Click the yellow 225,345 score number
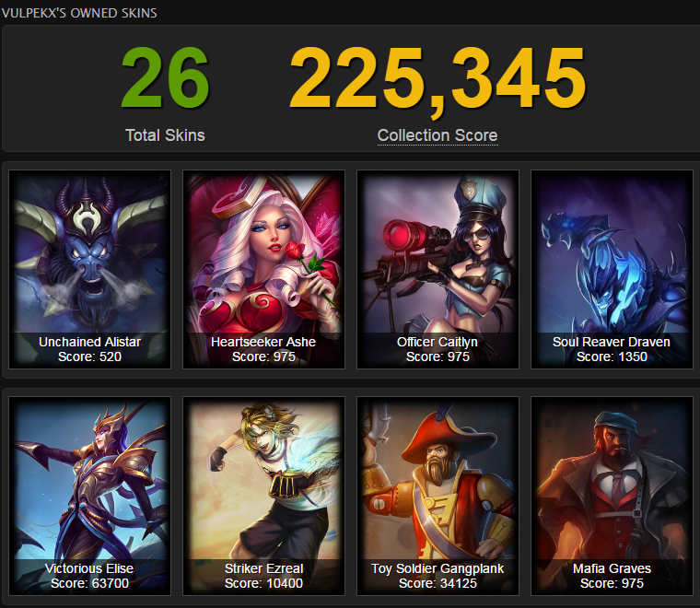 pyautogui.click(x=437, y=80)
